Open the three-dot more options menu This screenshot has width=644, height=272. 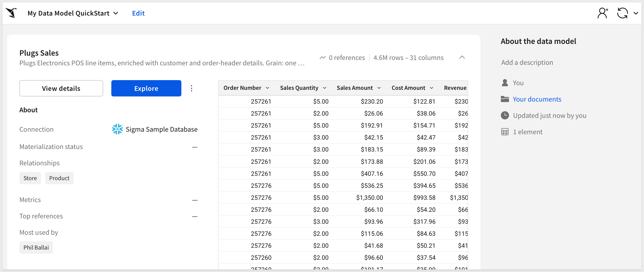tap(192, 88)
